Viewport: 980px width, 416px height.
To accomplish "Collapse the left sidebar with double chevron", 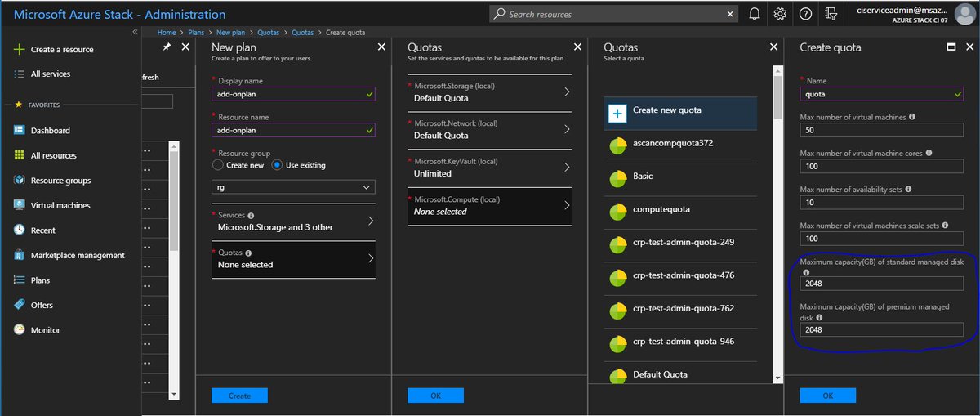I will (136, 32).
